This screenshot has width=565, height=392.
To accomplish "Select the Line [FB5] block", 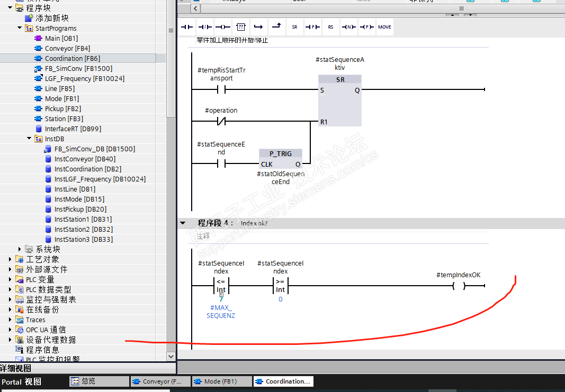I will coord(60,88).
